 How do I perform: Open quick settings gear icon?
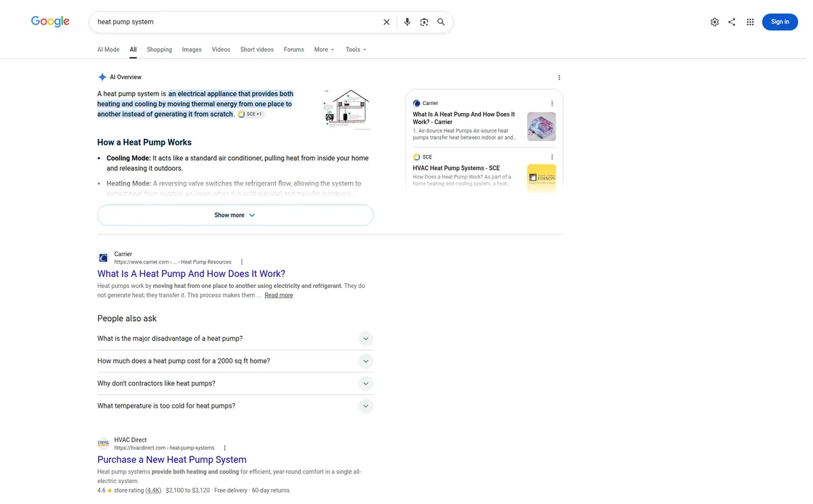(x=715, y=22)
